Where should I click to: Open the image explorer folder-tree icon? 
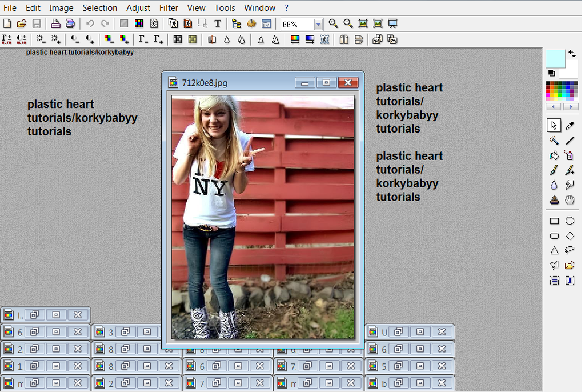[x=236, y=23]
